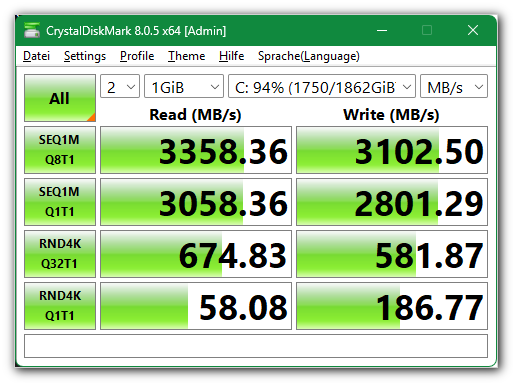
Task: Click the Read (MB/s) column header
Action: (x=195, y=115)
